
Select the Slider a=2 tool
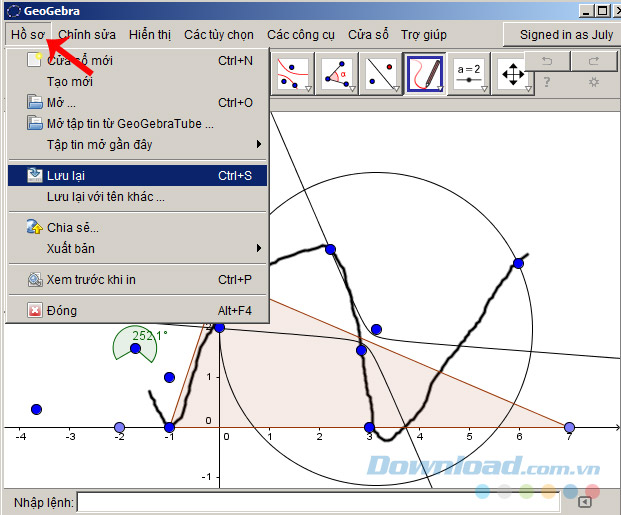tap(469, 74)
